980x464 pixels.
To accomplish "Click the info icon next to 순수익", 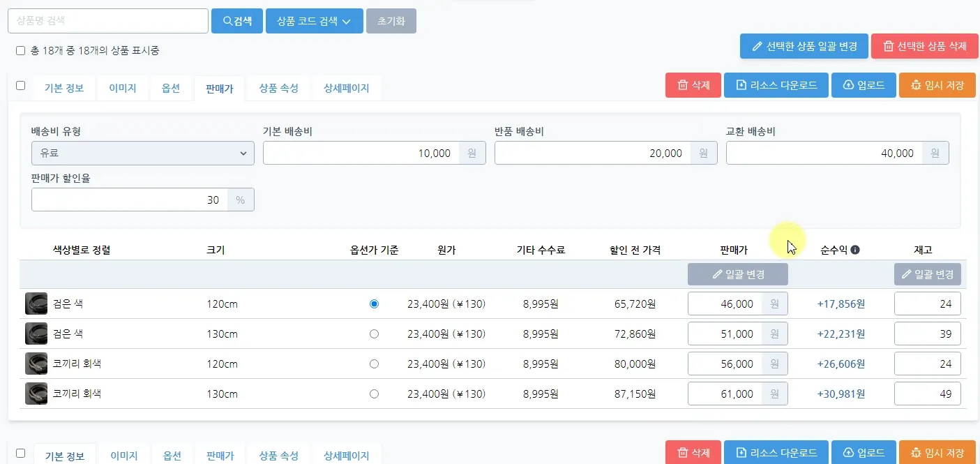I will click(x=855, y=250).
